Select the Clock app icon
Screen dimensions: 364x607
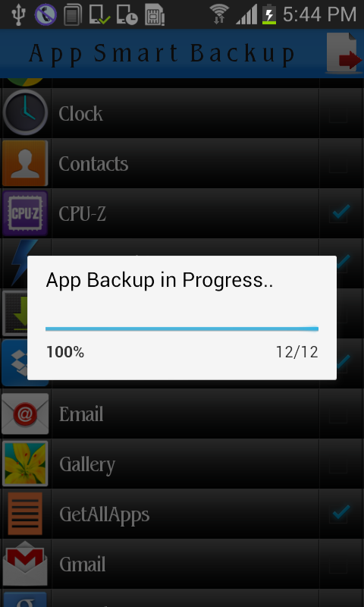click(25, 112)
